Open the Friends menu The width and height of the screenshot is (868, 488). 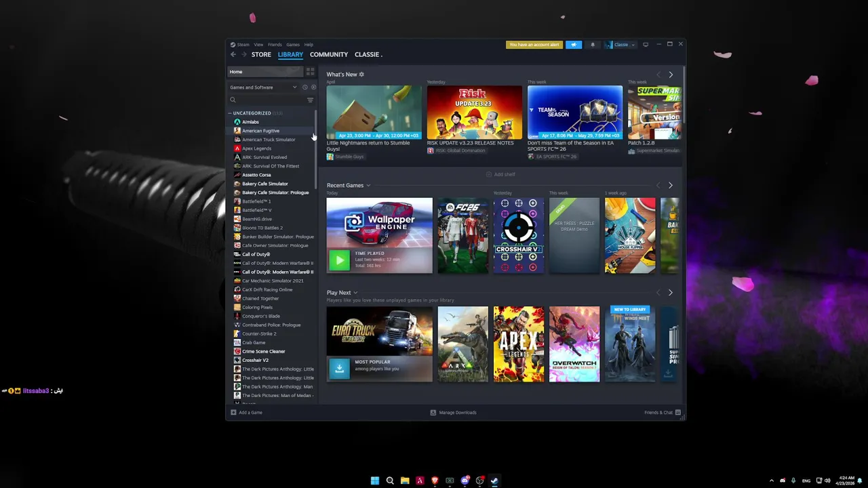pos(275,45)
